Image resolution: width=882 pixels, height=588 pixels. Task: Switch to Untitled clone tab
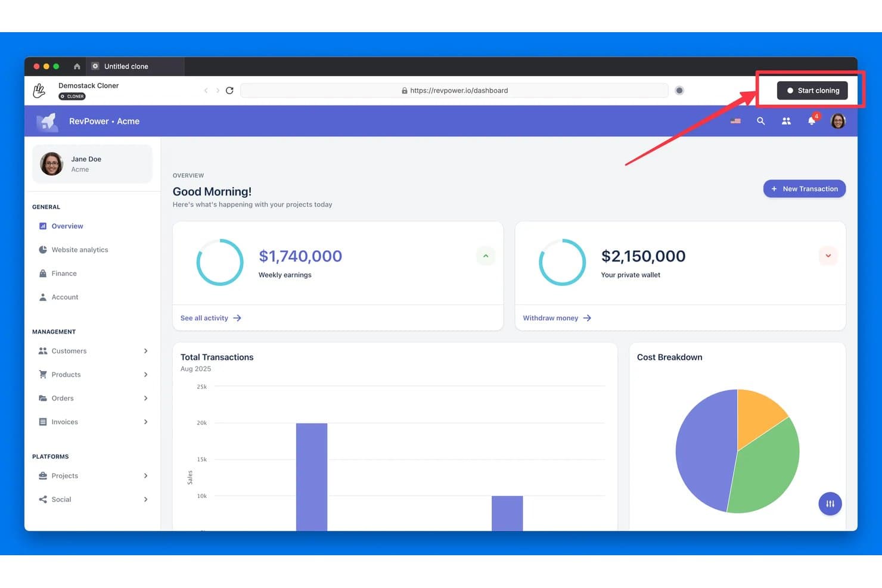click(x=135, y=66)
